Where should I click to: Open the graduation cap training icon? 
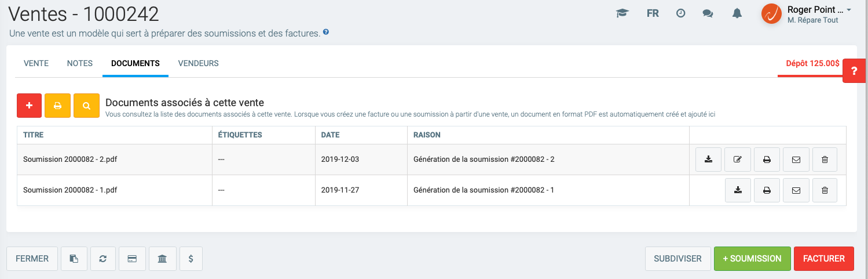point(622,14)
